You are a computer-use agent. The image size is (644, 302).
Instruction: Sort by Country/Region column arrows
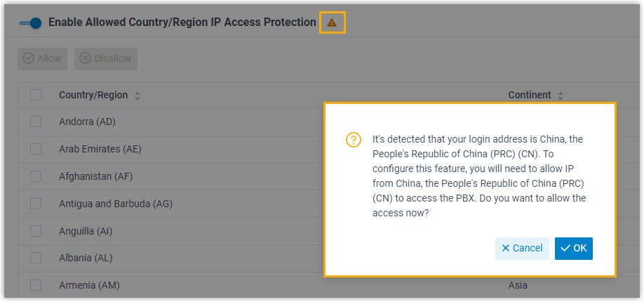(x=137, y=96)
